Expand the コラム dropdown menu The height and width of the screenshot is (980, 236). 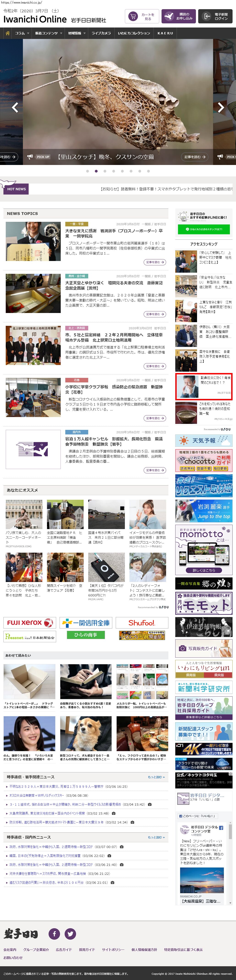click(x=22, y=33)
